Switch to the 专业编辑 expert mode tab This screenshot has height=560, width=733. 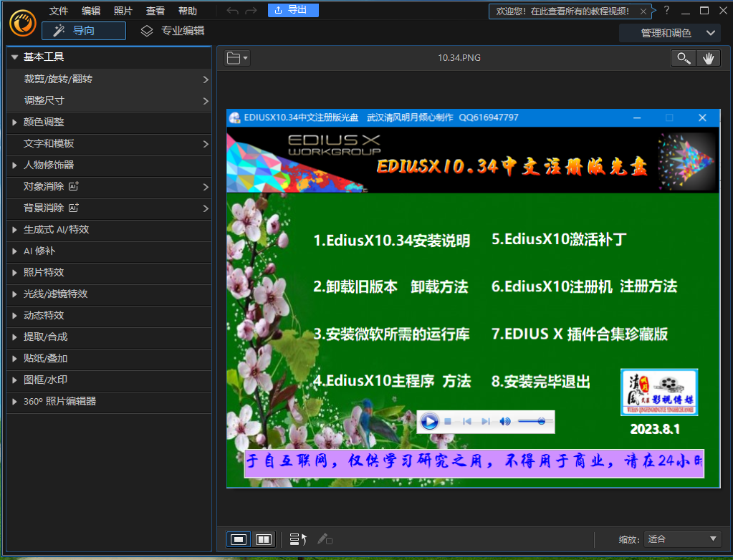[173, 31]
